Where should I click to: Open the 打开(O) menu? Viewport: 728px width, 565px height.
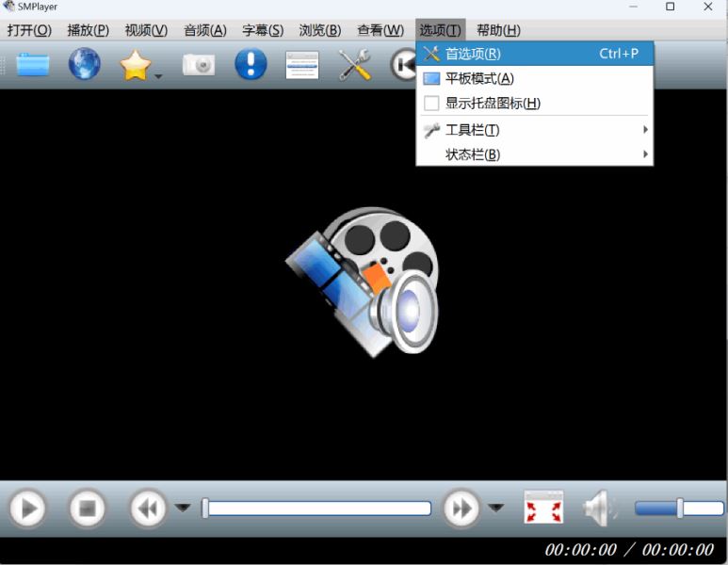coord(29,30)
